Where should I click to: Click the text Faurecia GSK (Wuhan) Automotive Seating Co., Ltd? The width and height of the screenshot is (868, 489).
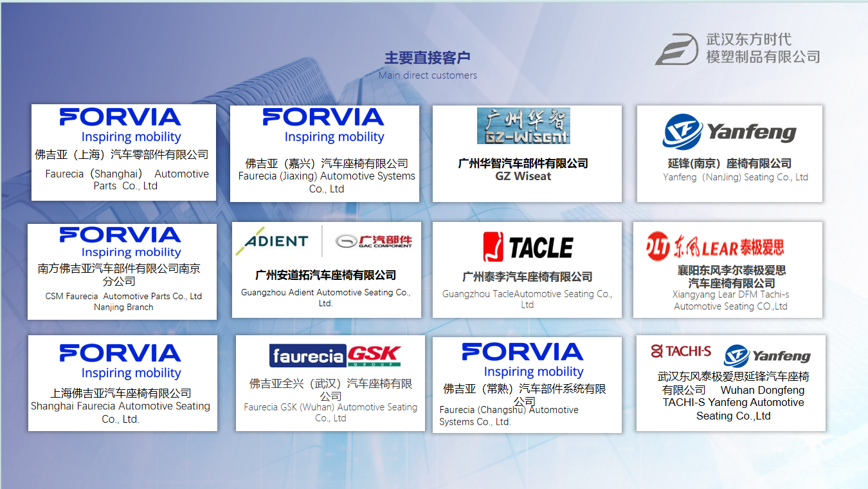point(330,412)
